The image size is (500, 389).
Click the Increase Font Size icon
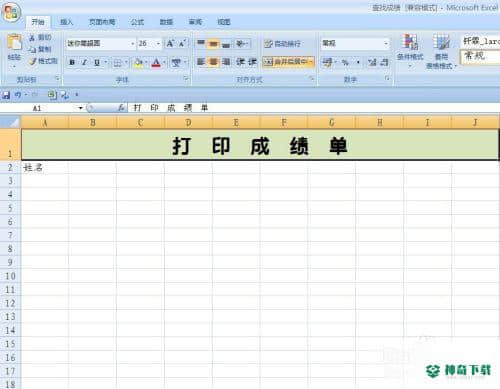(x=171, y=44)
